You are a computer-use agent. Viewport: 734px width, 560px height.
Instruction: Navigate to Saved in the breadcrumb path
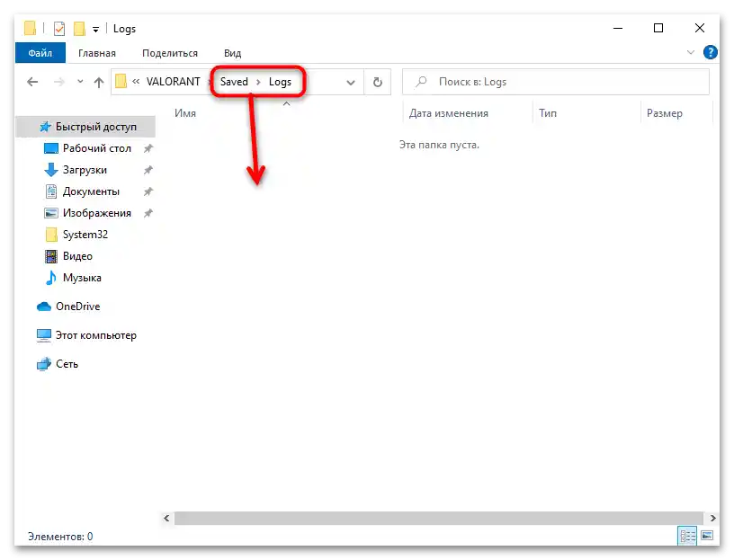[x=234, y=81]
